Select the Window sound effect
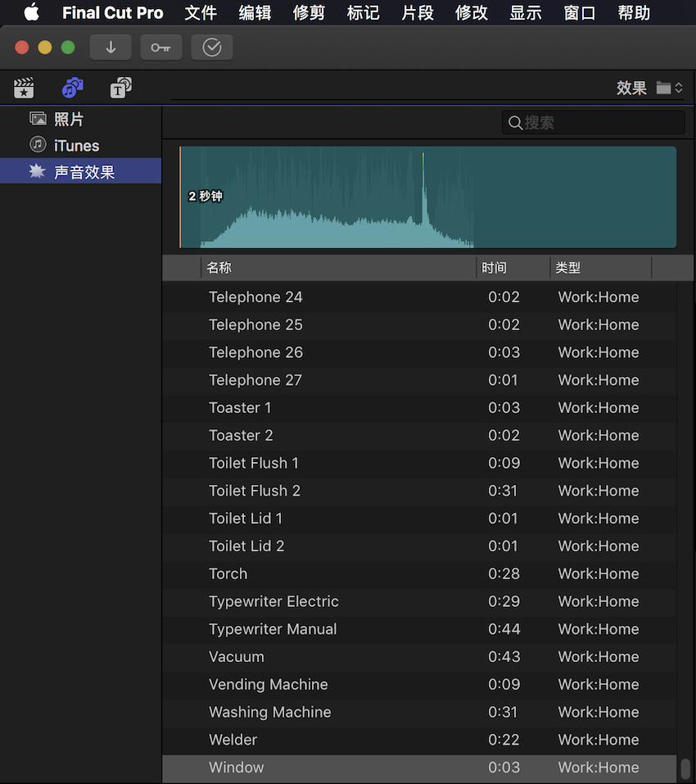The image size is (696, 784). click(419, 768)
